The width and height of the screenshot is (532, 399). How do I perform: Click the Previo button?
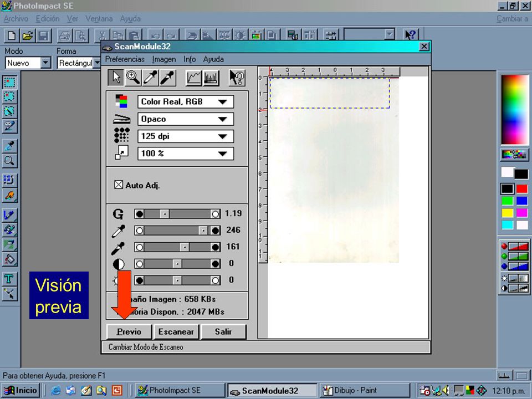[129, 332]
